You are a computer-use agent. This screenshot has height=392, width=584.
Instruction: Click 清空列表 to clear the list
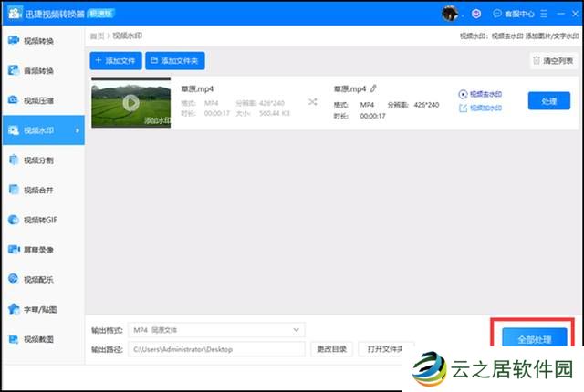pyautogui.click(x=554, y=60)
